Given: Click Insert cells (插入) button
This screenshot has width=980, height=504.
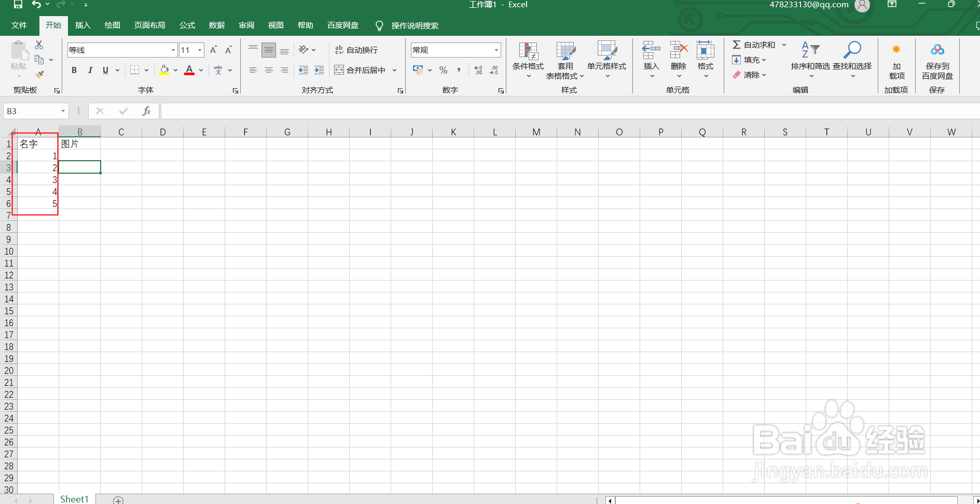Looking at the screenshot, I should (651, 60).
